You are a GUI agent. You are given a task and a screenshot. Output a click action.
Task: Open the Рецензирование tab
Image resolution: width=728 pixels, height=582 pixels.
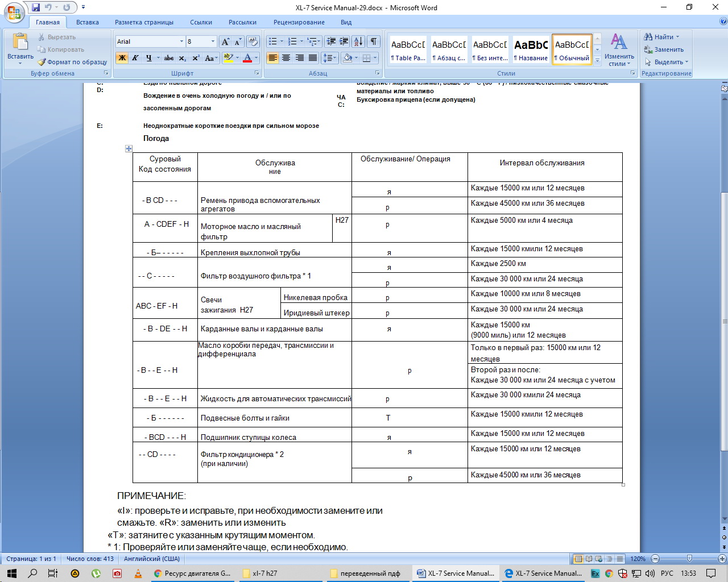299,22
